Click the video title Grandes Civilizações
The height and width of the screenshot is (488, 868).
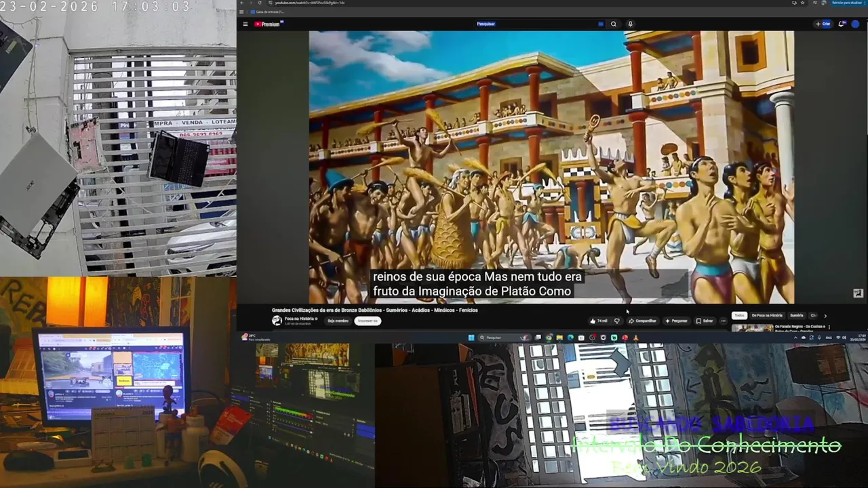coord(375,310)
